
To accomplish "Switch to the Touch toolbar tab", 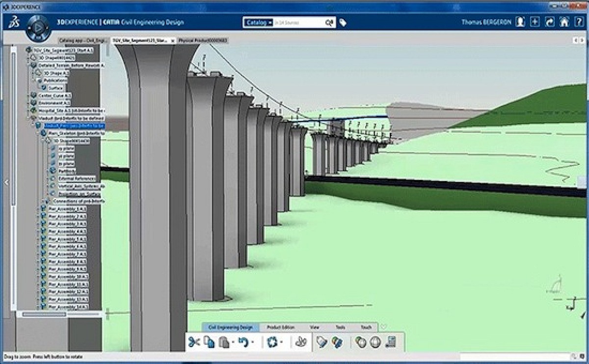I will click(366, 327).
